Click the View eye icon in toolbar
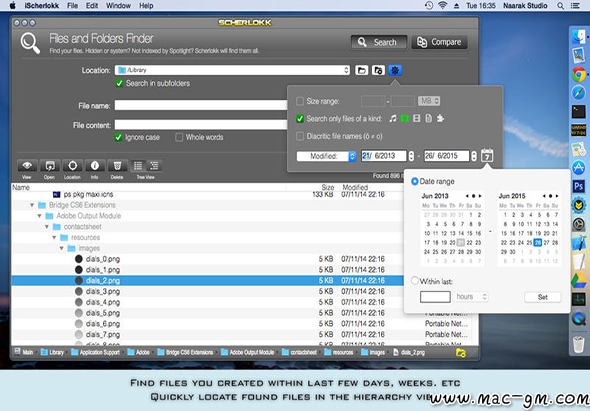590x411 pixels. pos(27,166)
